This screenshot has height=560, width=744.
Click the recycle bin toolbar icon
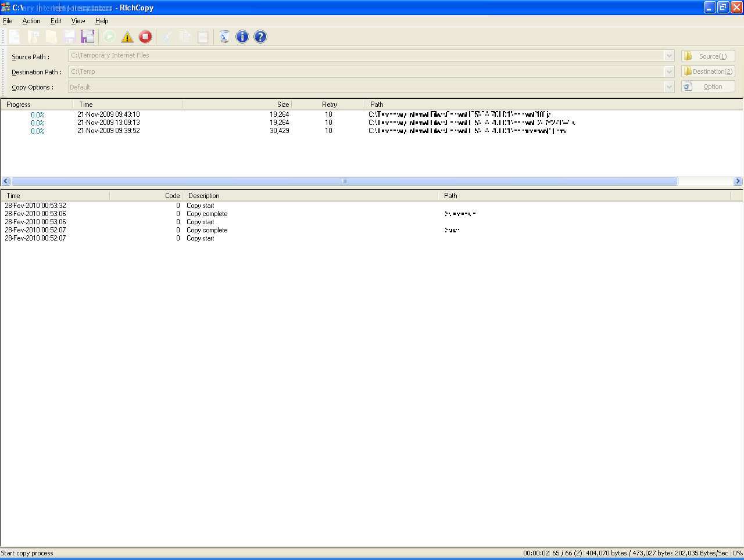point(224,37)
